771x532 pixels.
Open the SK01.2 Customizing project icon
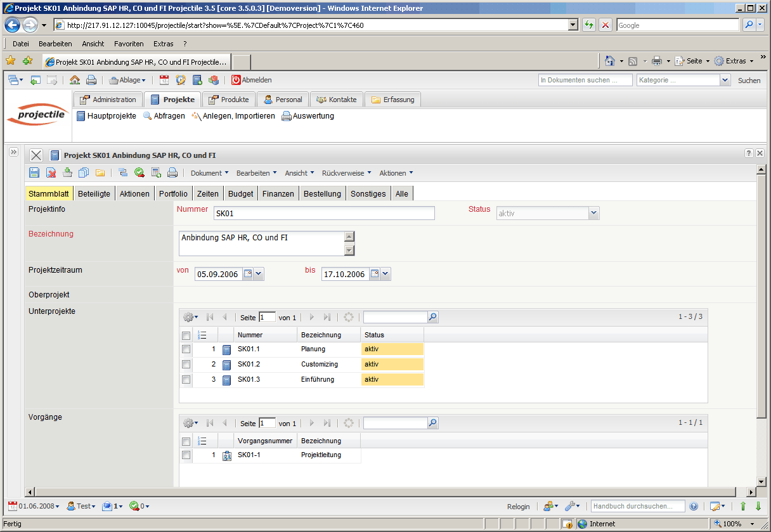226,365
